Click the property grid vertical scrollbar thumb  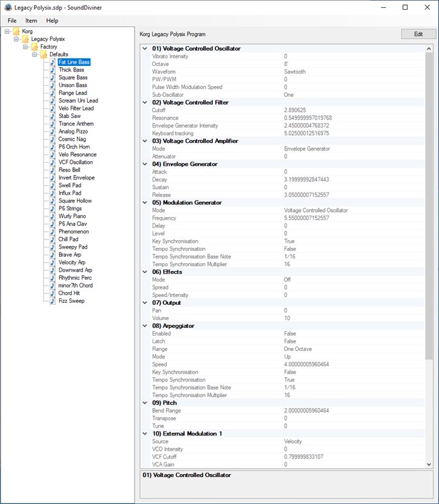[429, 206]
